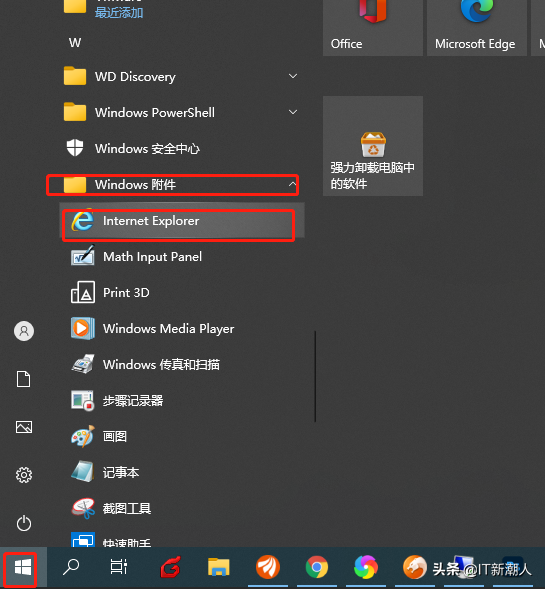Collapse the Windows 附件 folder chevron
545x589 pixels.
(292, 184)
